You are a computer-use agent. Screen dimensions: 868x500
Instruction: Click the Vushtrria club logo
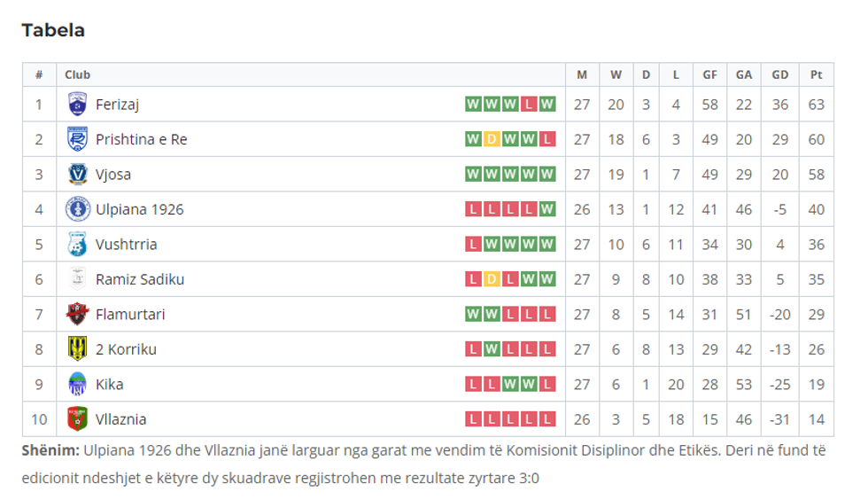click(77, 244)
